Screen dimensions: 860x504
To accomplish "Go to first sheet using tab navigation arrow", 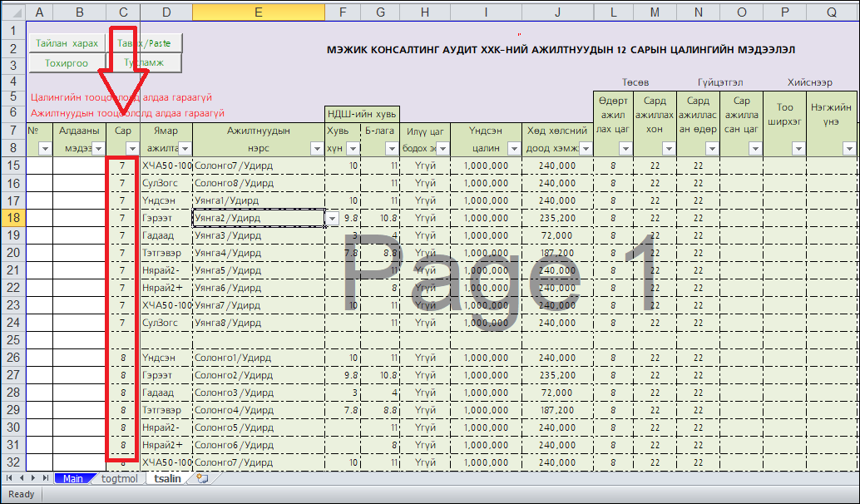I will (x=9, y=478).
